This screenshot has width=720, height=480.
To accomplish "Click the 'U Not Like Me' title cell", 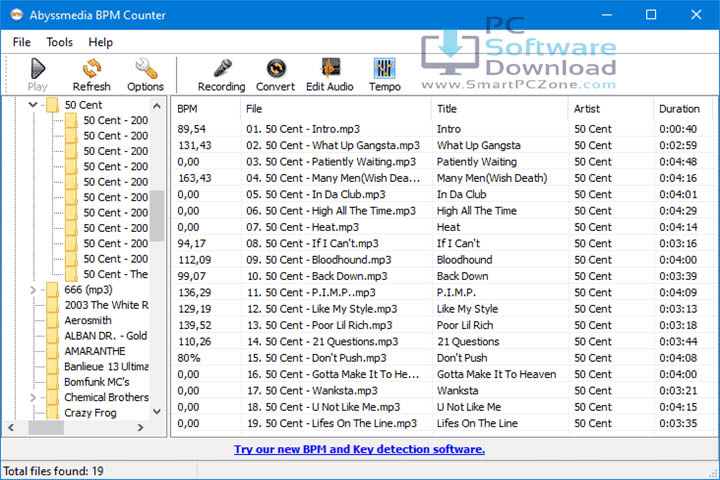I will (469, 407).
